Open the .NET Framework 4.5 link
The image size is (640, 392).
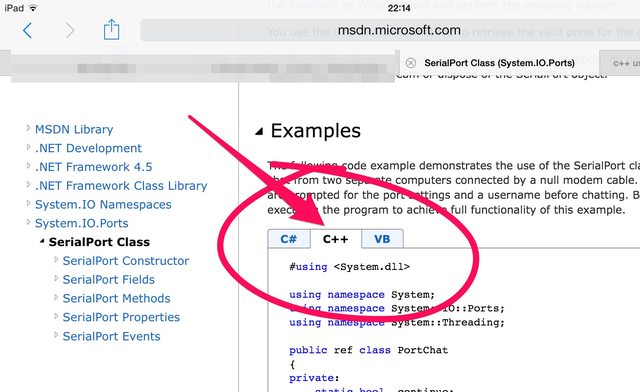pyautogui.click(x=93, y=167)
